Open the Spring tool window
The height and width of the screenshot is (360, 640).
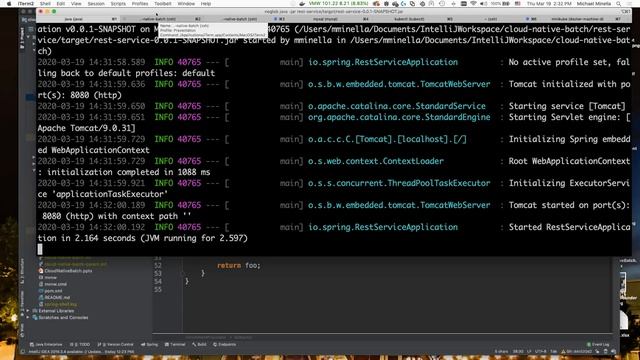coord(150,344)
